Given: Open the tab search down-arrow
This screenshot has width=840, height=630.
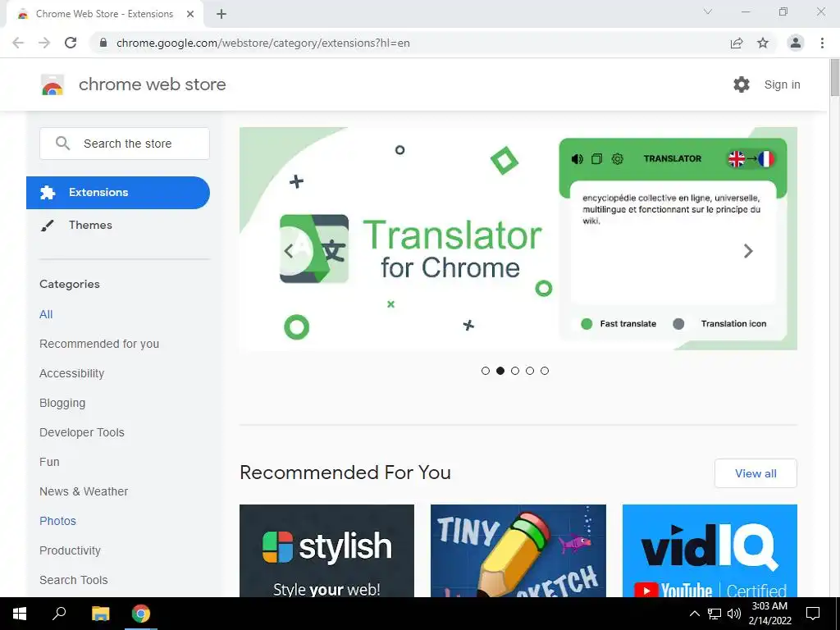Looking at the screenshot, I should pyautogui.click(x=708, y=11).
